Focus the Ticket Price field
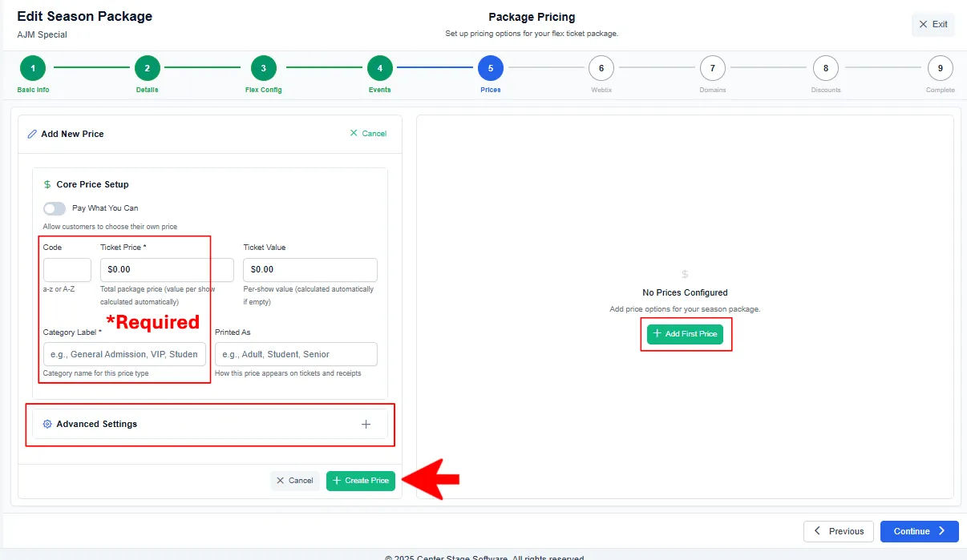 [167, 269]
